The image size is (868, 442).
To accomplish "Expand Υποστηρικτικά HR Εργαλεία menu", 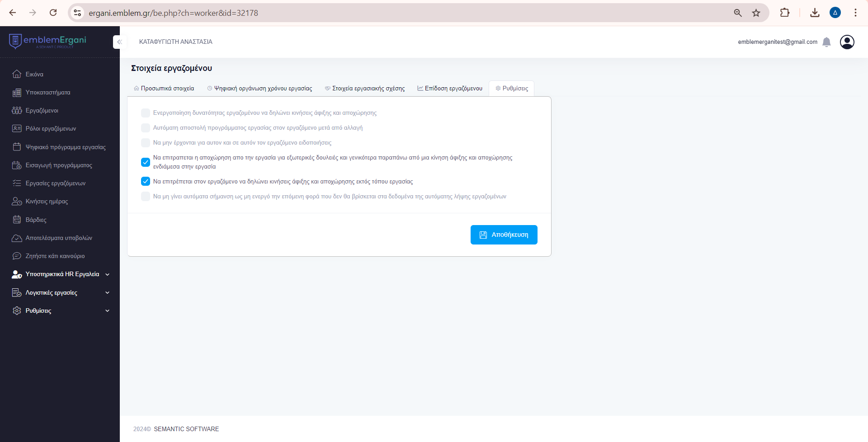I will pyautogui.click(x=62, y=274).
